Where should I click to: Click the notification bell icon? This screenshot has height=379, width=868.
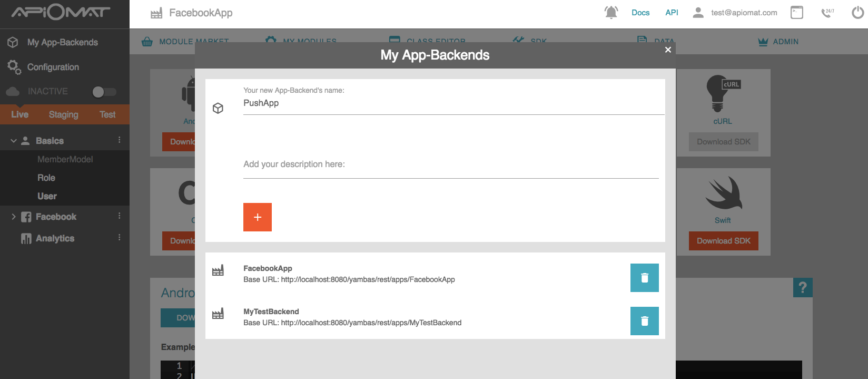point(611,13)
